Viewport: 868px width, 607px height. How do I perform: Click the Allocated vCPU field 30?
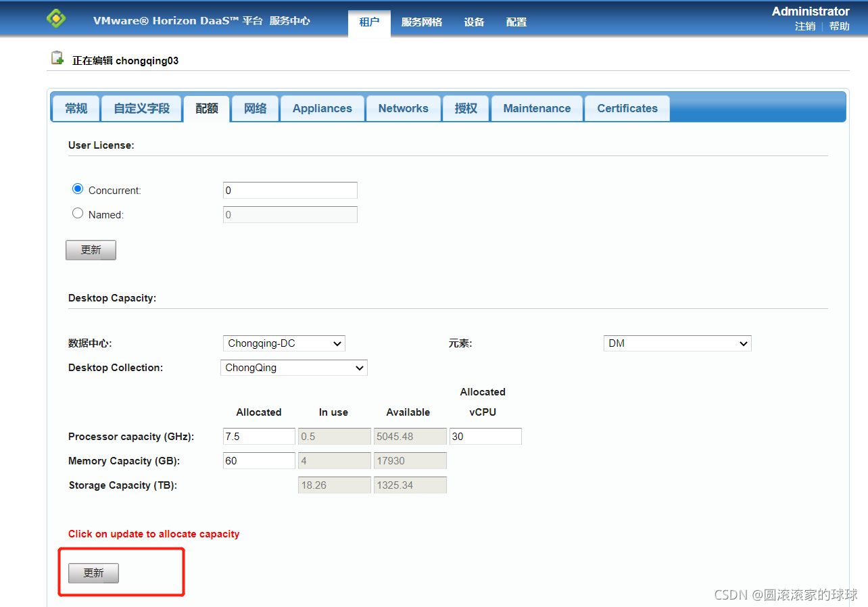click(485, 436)
